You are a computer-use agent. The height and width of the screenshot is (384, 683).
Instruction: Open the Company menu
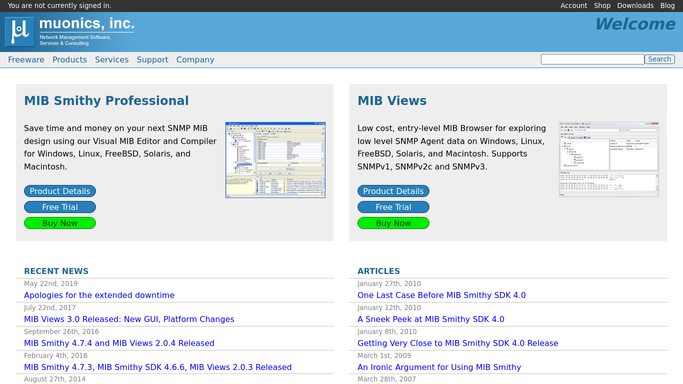[x=195, y=60]
